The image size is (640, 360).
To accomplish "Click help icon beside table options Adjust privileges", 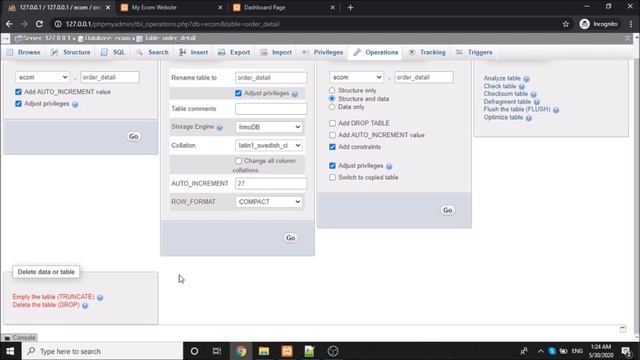I will [x=295, y=94].
